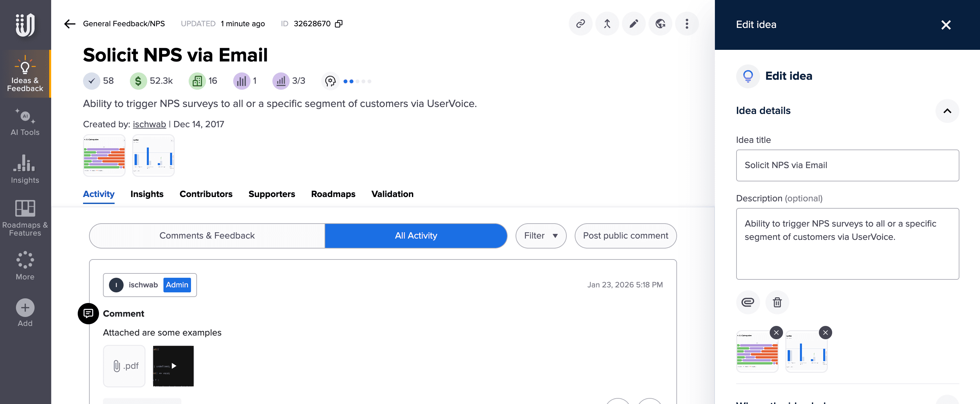Keep All Activity view selected

(x=416, y=236)
